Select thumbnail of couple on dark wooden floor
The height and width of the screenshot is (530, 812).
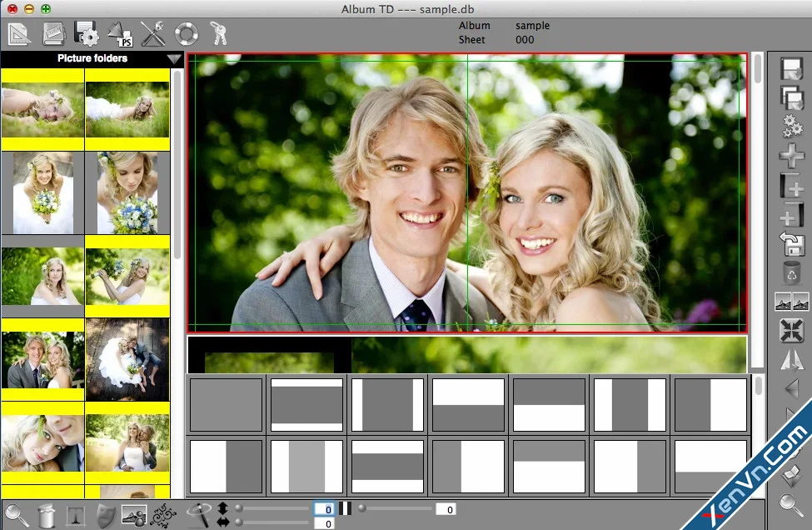click(x=128, y=359)
